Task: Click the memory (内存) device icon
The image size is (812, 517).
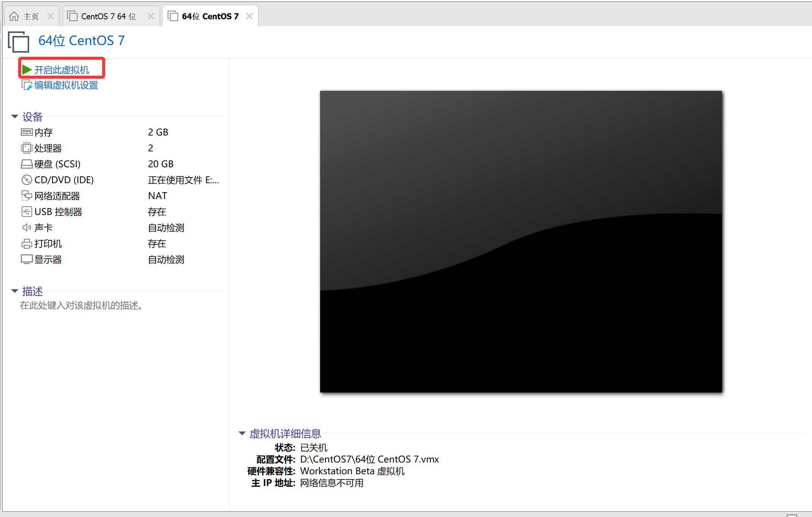Action: (26, 132)
